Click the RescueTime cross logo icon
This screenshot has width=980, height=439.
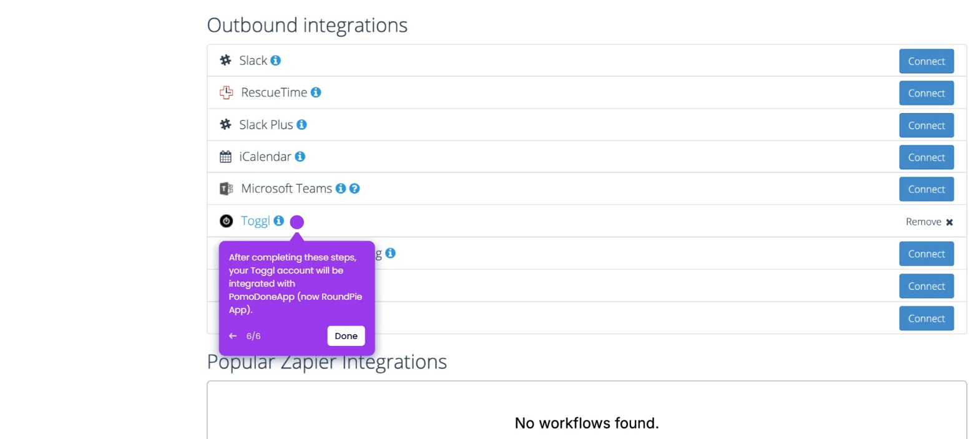(x=226, y=92)
